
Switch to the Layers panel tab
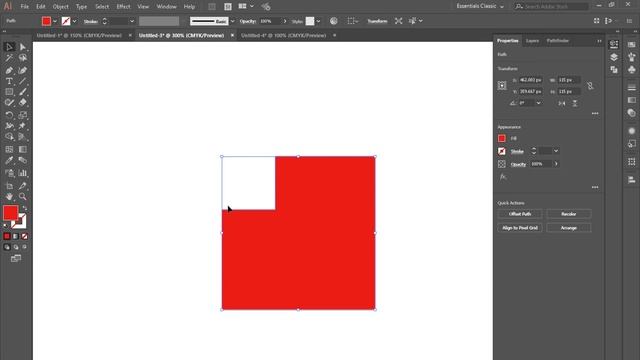click(x=532, y=41)
